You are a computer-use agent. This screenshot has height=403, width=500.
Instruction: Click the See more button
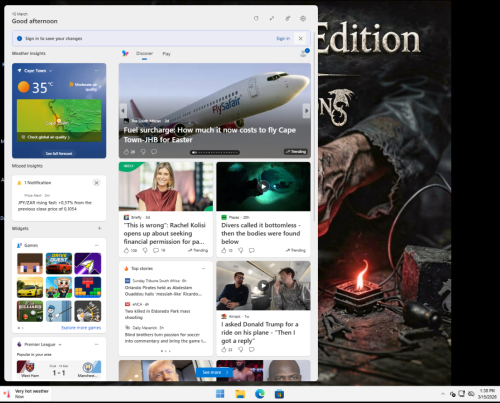pos(215,372)
